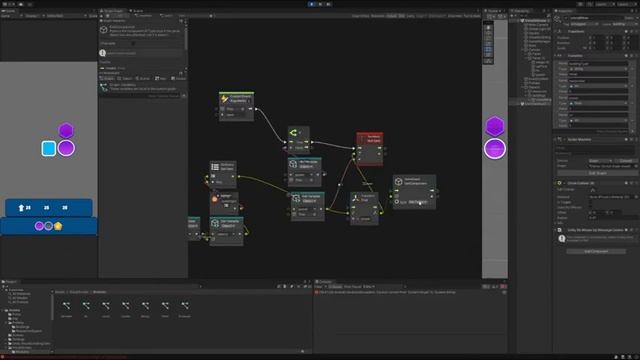Switch to the Script Graph tab

(x=113, y=11)
